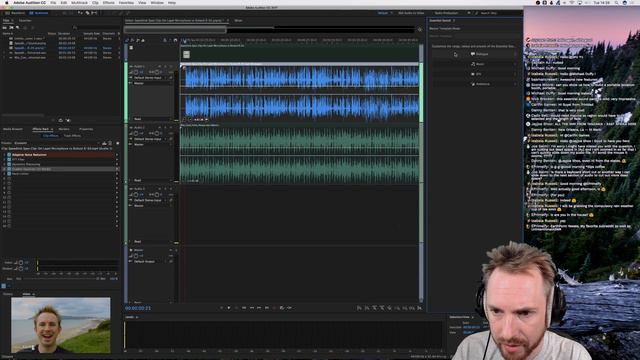This screenshot has height=360, width=640.
Task: Click the Effects Rack Mix slider
Action: pyautogui.click(x=61, y=279)
